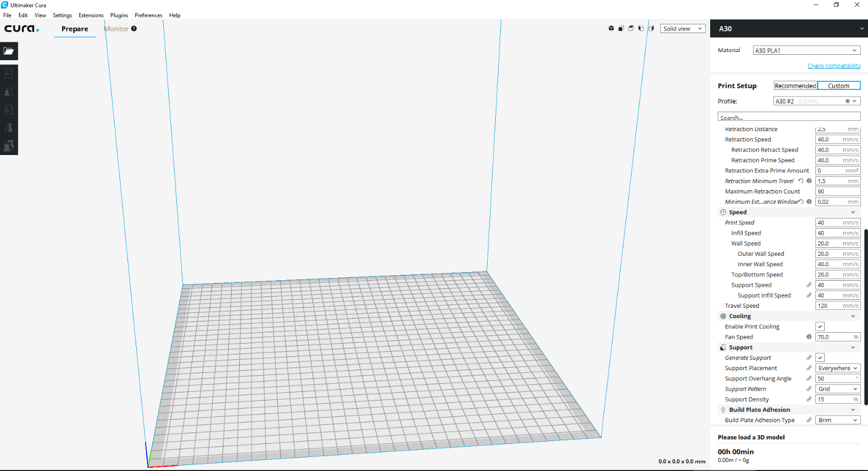This screenshot has height=471, width=868.
Task: Click the Open File folder icon
Action: coord(9,51)
